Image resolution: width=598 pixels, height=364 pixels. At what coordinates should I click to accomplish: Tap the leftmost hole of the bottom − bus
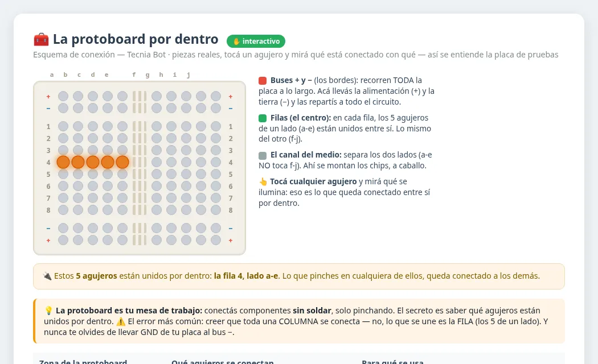pos(63,228)
